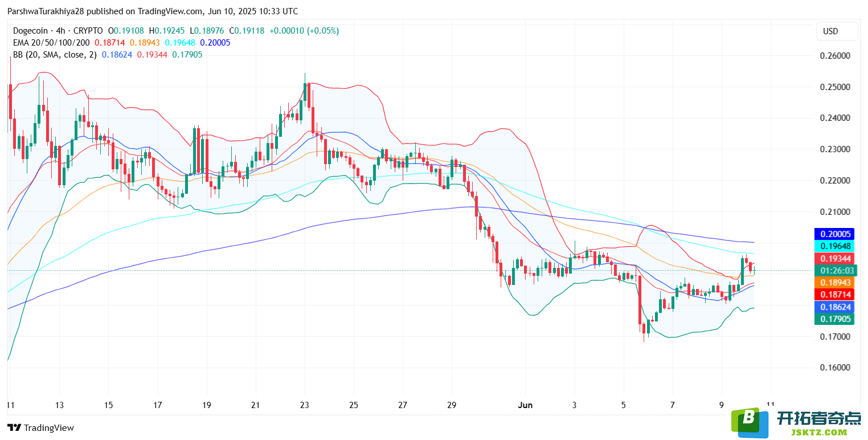Click the EMA 200 value 0.20005 in the legend
The width and height of the screenshot is (868, 440).
pos(215,43)
